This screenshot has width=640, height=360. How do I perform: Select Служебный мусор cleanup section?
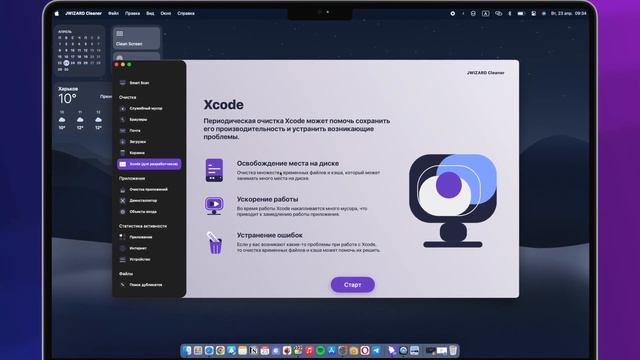(x=149, y=109)
